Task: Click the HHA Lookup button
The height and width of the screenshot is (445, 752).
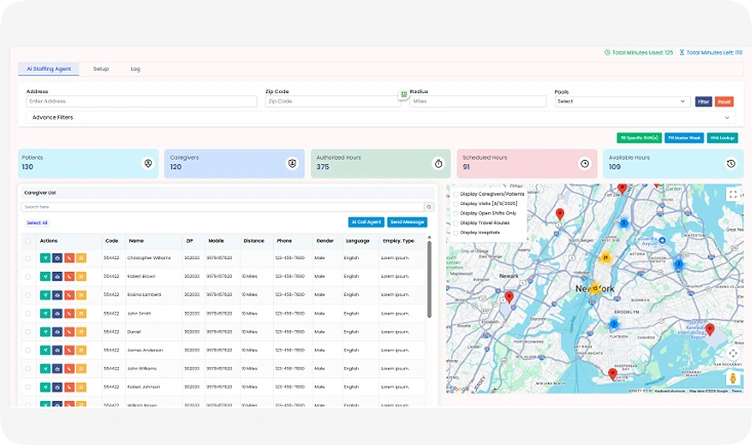Action: [x=722, y=138]
